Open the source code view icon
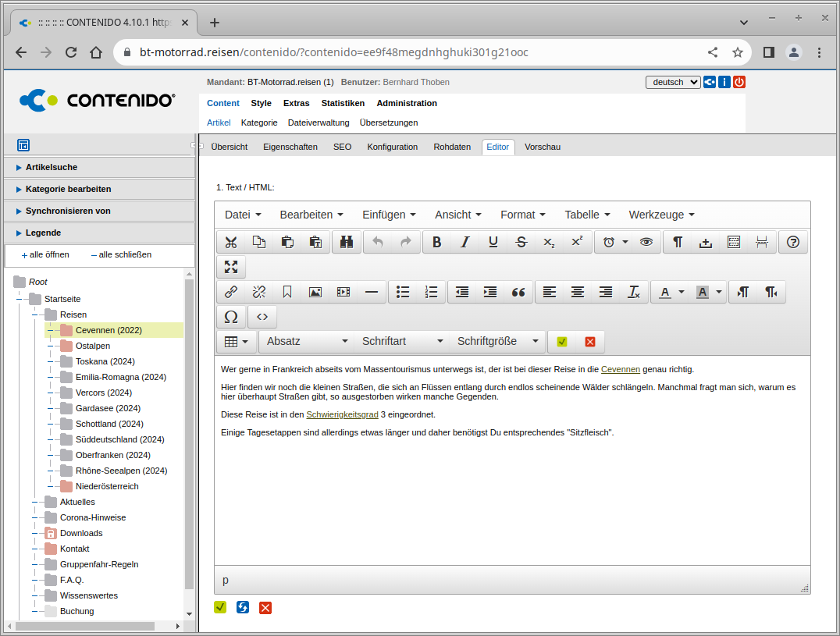Screen dimensions: 840x636 (262, 317)
